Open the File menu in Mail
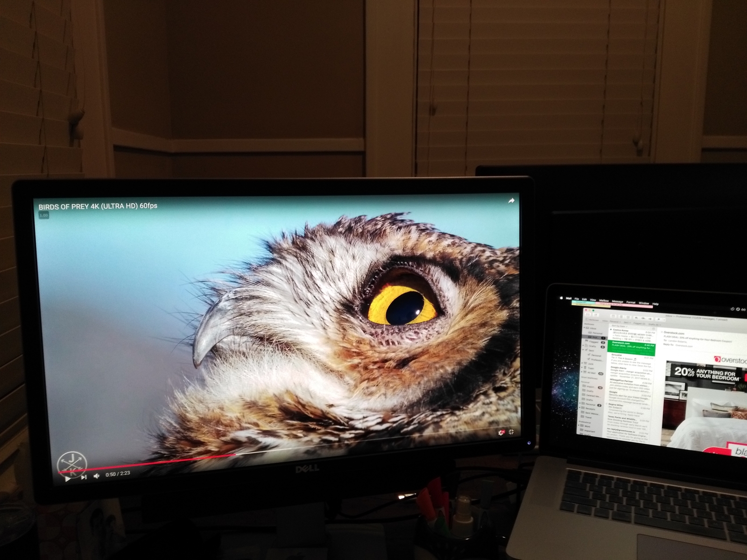Viewport: 747px width, 560px height. pos(577,299)
